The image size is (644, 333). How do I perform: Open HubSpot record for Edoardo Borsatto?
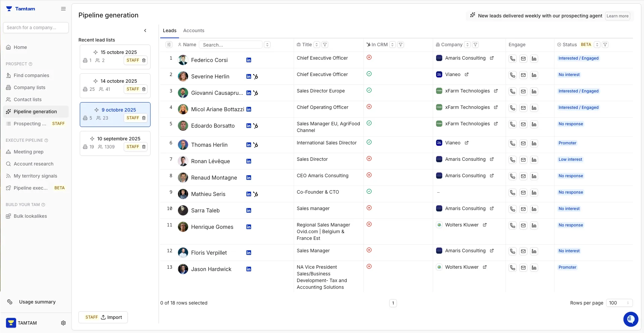point(255,126)
